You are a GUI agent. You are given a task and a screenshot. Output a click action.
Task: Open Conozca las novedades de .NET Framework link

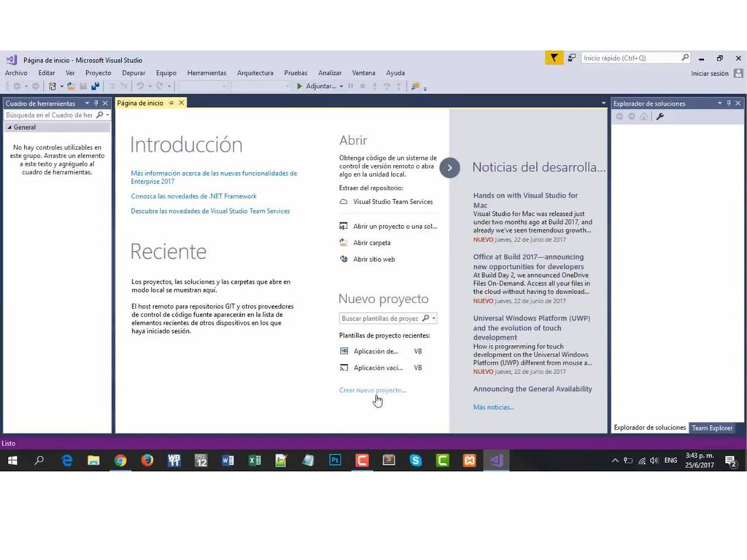tap(193, 196)
